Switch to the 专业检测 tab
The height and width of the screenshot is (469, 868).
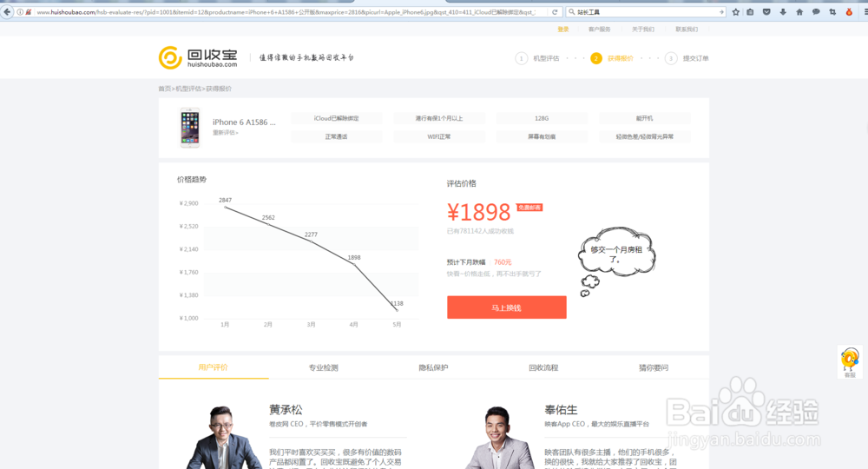[323, 367]
